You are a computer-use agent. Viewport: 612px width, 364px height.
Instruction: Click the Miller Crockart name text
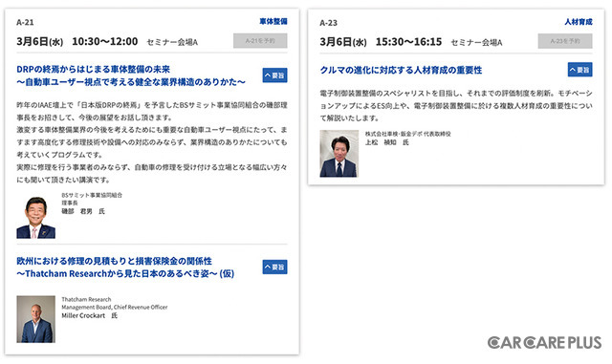click(x=83, y=315)
